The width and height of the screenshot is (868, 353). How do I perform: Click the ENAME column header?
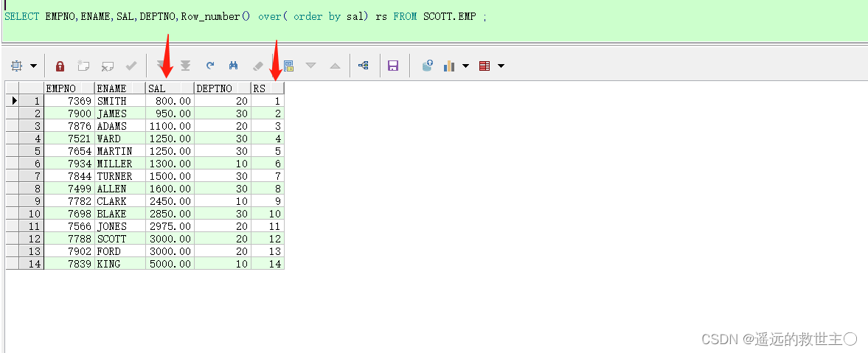point(119,88)
